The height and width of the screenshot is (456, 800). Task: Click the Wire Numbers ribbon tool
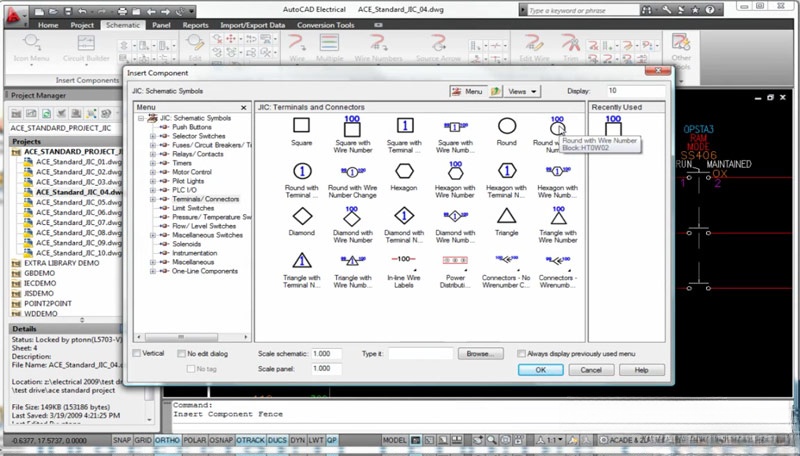click(x=379, y=48)
